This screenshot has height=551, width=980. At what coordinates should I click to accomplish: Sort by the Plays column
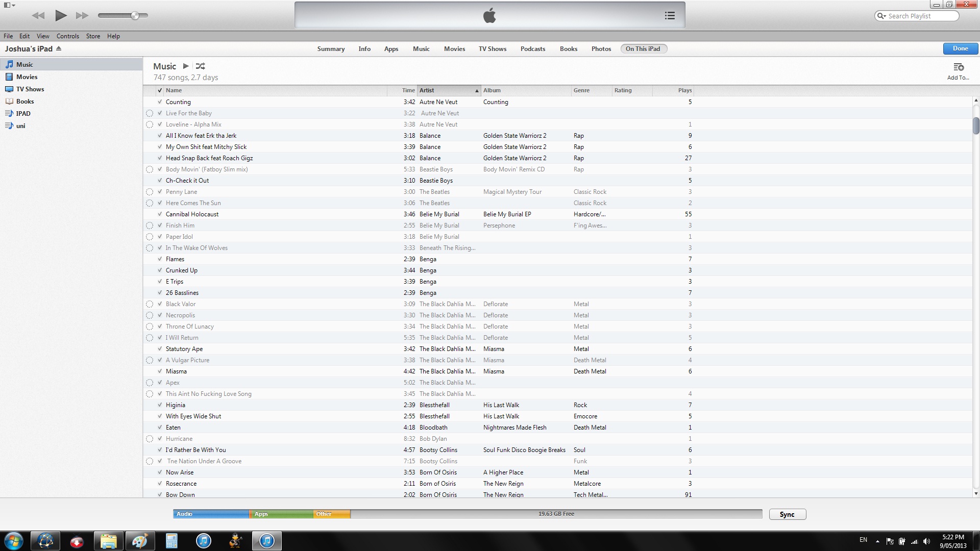[673, 90]
